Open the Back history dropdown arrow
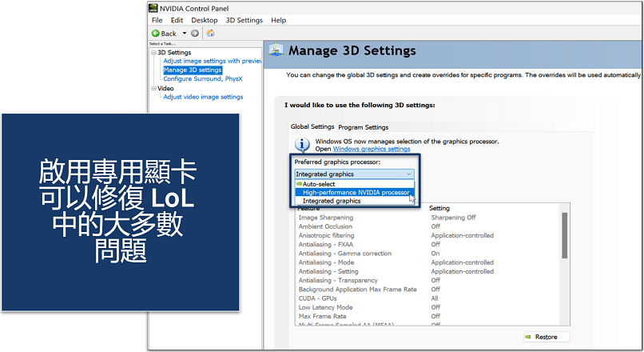Screen dimensions: 644x352 (x=184, y=33)
